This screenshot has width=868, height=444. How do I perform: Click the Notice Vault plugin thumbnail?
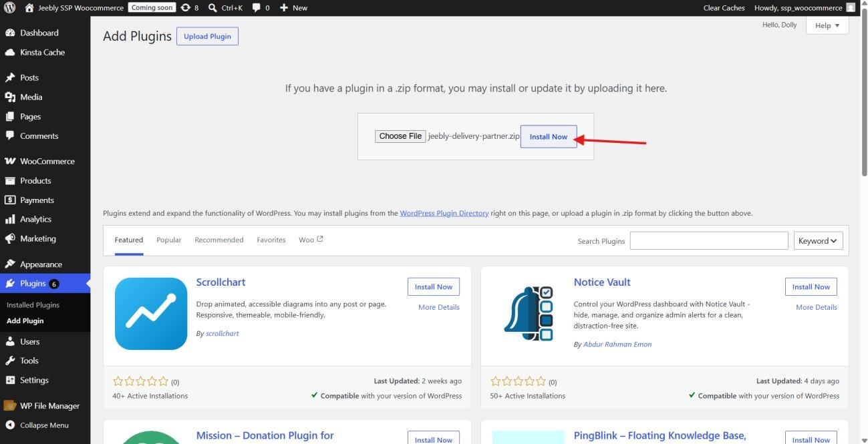529,314
